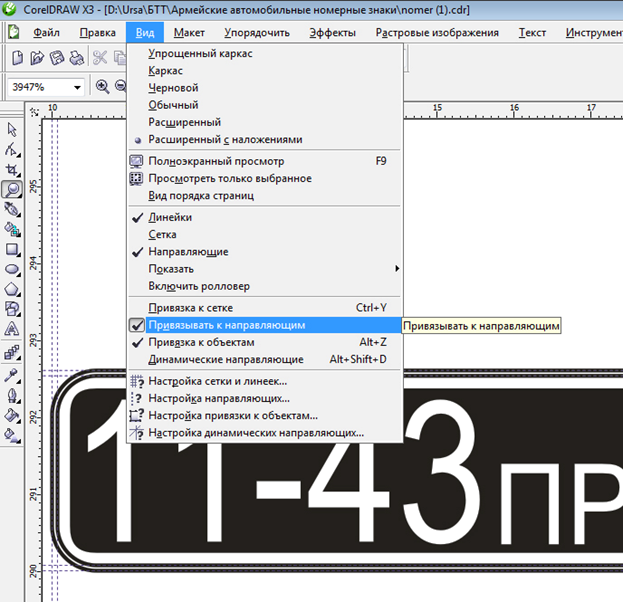Enable Привязка к сетке snapping
This screenshot has height=603, width=624.
pyautogui.click(x=265, y=308)
